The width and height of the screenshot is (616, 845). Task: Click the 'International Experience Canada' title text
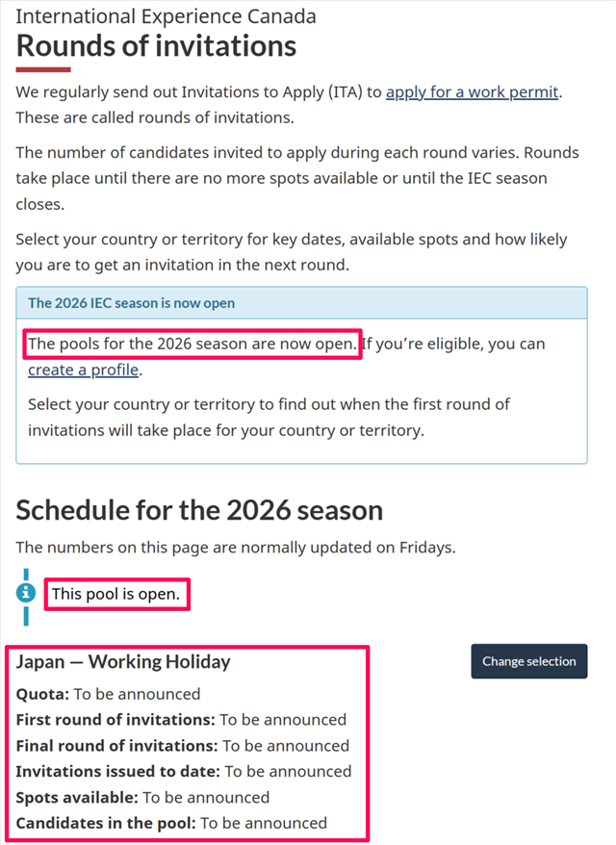(166, 16)
